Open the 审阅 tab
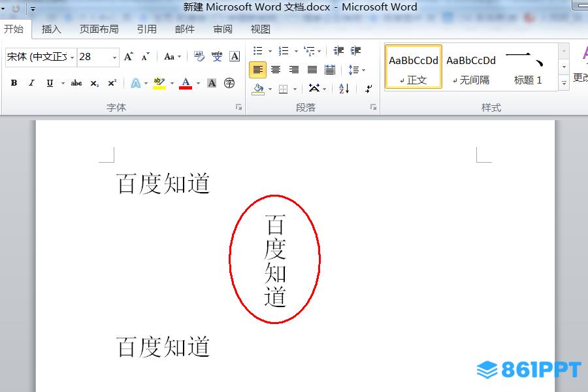Image resolution: width=588 pixels, height=392 pixels. coord(223,29)
